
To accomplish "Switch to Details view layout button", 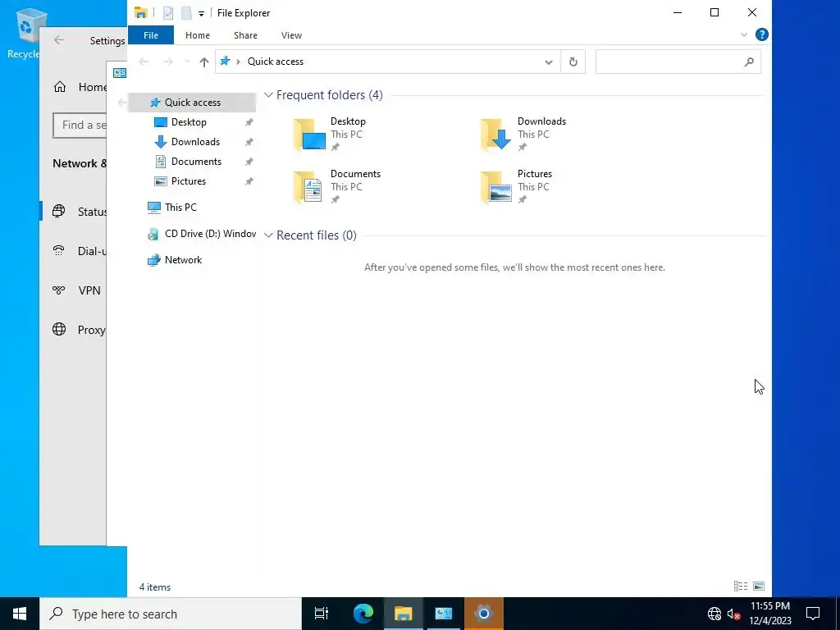I will coord(741,587).
